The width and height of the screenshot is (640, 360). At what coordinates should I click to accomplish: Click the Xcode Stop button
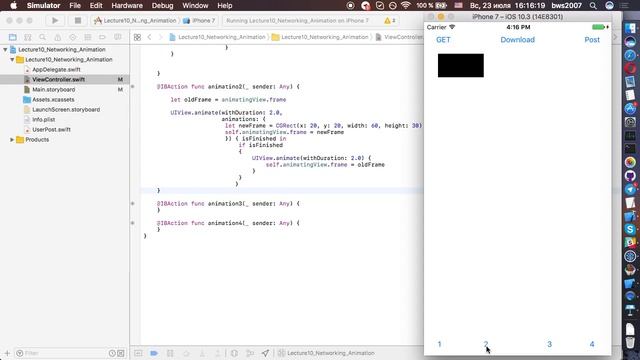pos(78,20)
